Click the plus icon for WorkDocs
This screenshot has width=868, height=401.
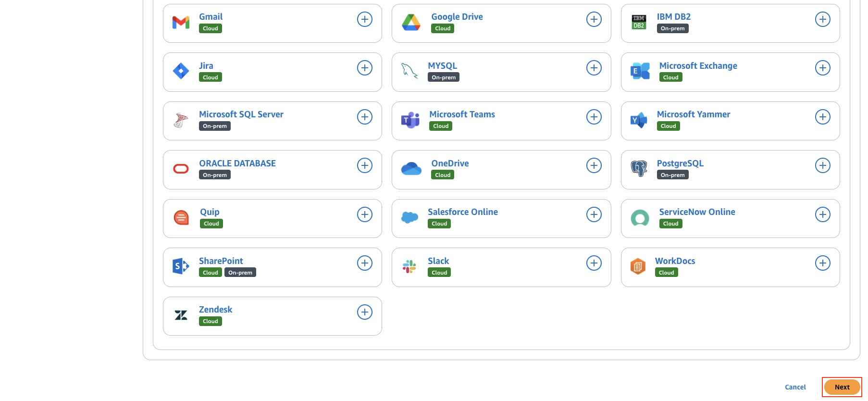(x=823, y=263)
